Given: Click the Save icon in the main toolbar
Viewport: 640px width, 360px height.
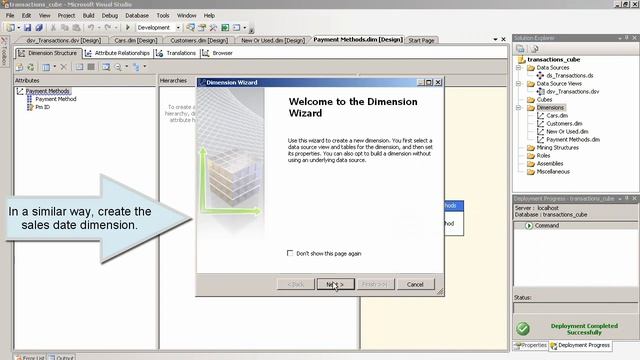Looking at the screenshot, I should coord(27,28).
